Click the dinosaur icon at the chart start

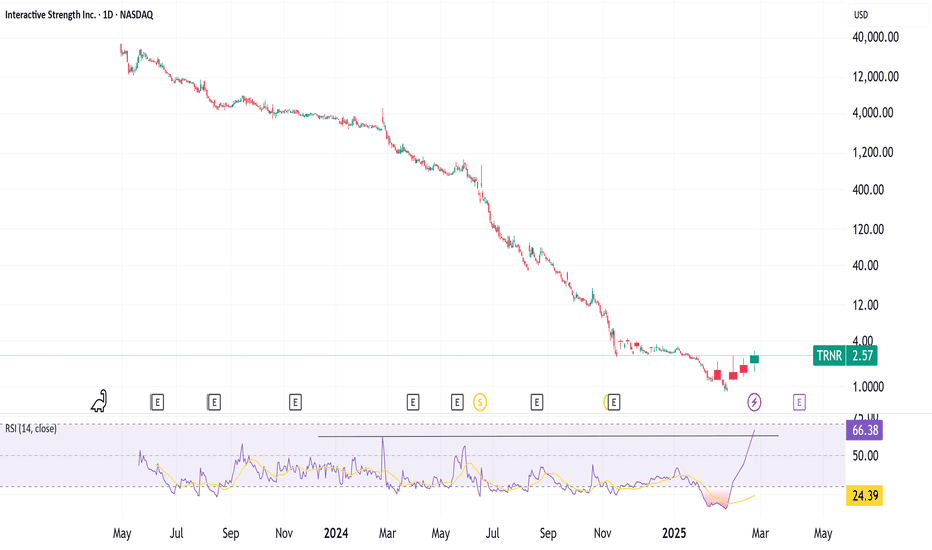tap(99, 402)
